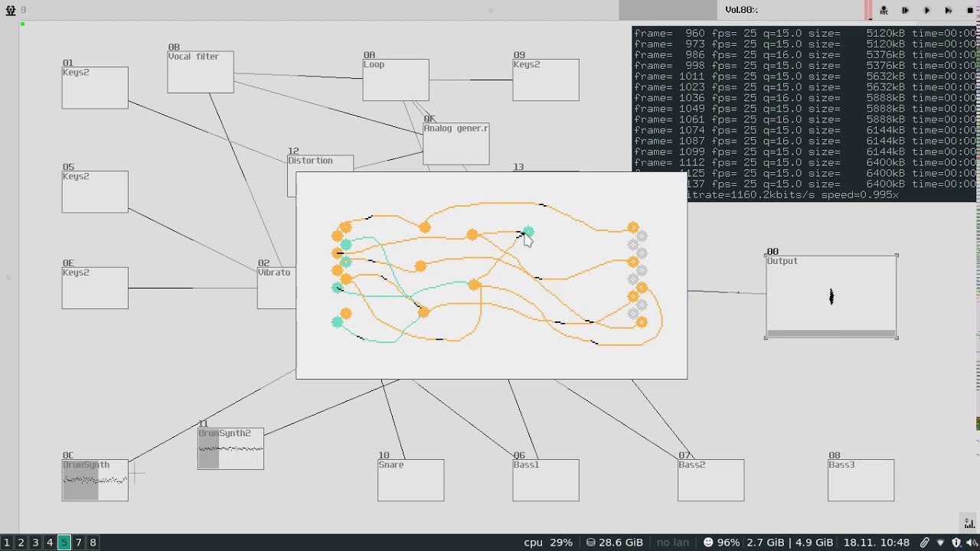Switch to workspace 1
980x551 pixels.
7,543
